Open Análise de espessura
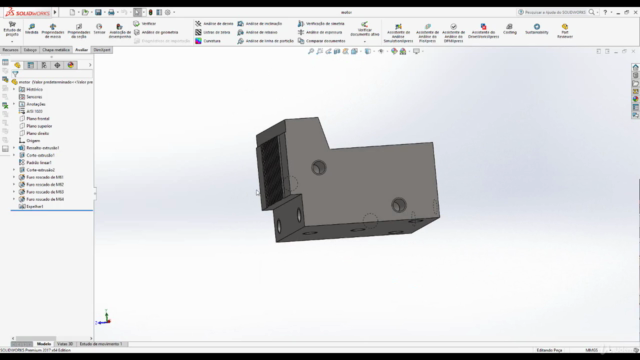Image resolution: width=640 pixels, height=360 pixels. pos(320,32)
